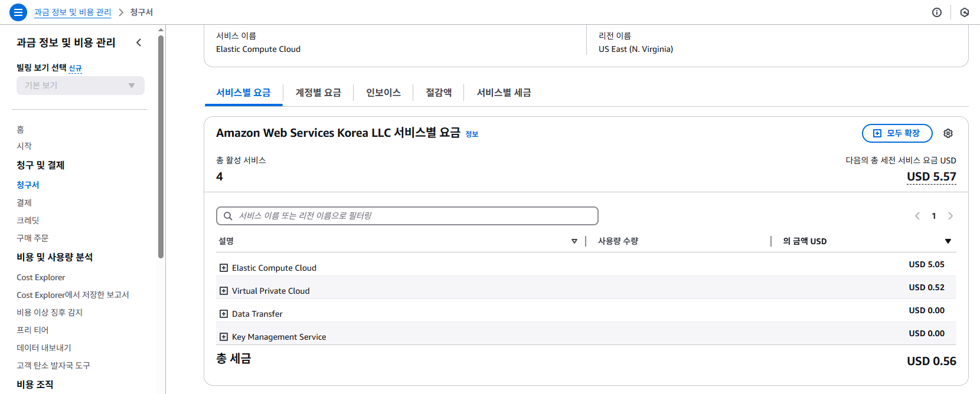Viewport: 980px width, 394px height.
Task: Open Cost Explorer에서 저장한 보고서
Action: pyautogui.click(x=73, y=295)
